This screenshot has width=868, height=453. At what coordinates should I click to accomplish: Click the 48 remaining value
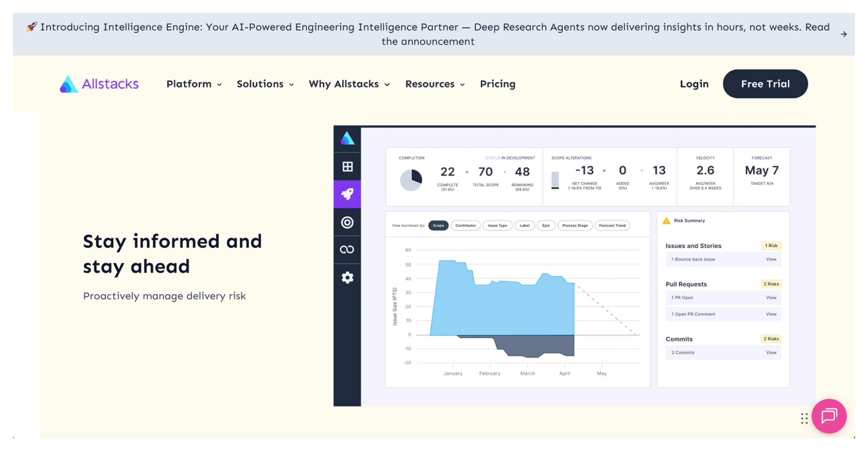pos(522,172)
